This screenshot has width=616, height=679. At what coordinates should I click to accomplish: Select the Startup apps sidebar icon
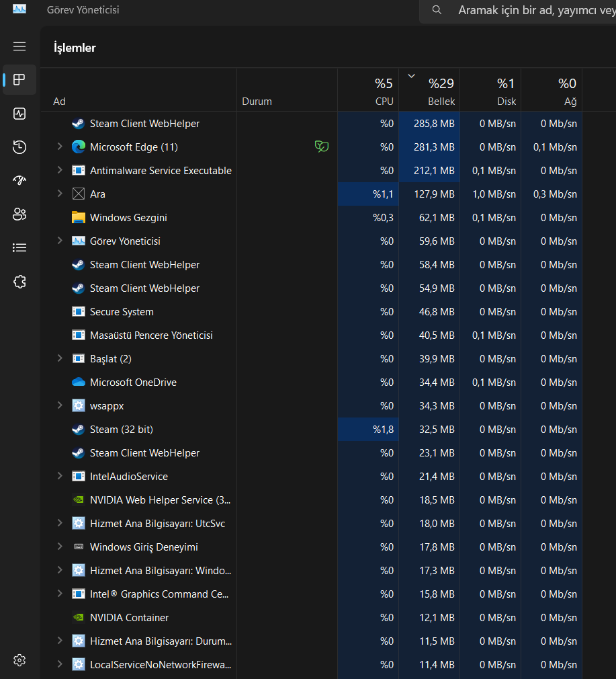(x=19, y=180)
